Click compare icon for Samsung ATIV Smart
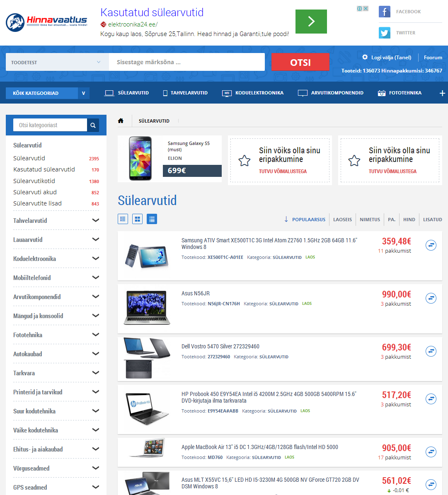This screenshot has width=448, height=495. 431,245
